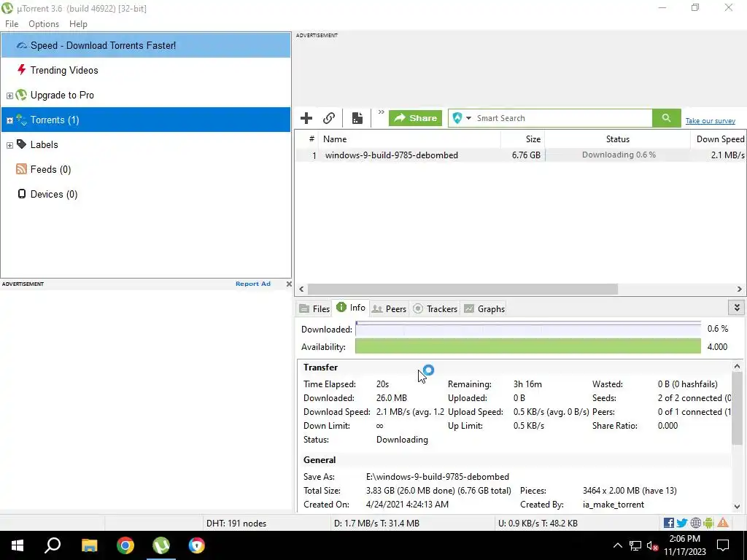Click the green Share button
The height and width of the screenshot is (560, 747).
pos(415,118)
